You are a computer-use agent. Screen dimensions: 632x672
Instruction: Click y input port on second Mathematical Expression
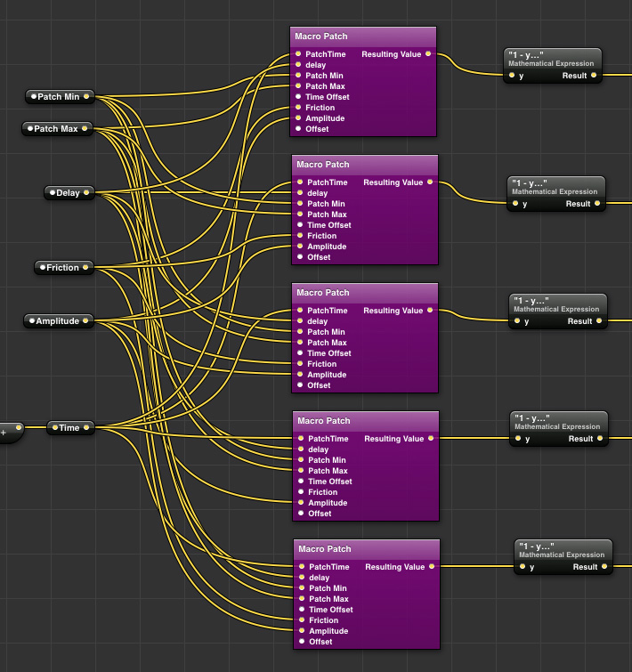click(515, 204)
